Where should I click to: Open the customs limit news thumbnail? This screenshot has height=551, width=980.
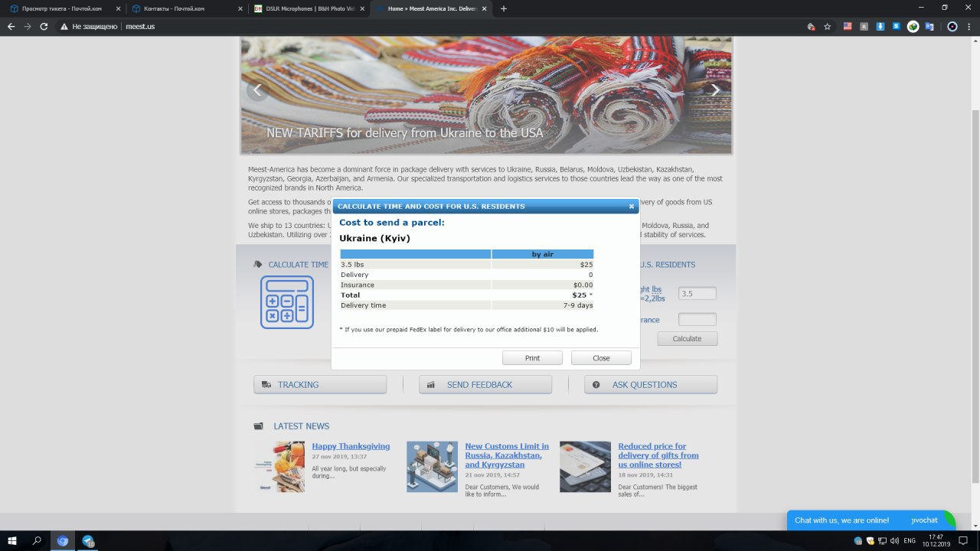pyautogui.click(x=432, y=467)
